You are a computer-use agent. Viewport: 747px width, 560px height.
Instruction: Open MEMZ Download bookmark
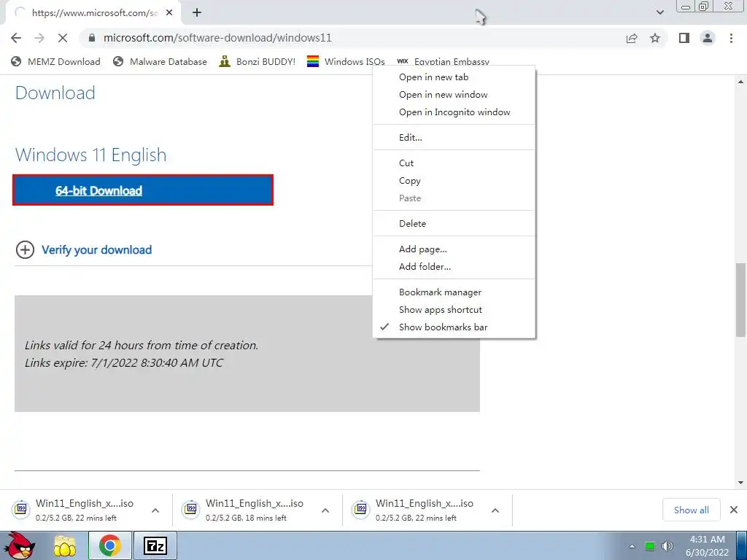tap(55, 61)
